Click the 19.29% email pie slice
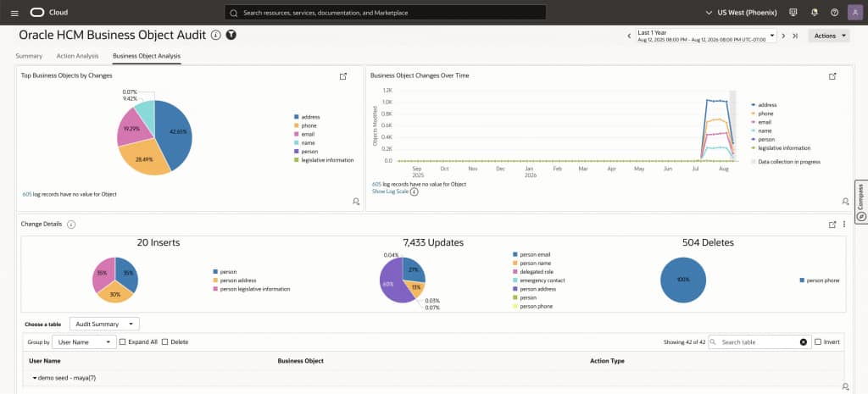The image size is (868, 394). [x=133, y=127]
